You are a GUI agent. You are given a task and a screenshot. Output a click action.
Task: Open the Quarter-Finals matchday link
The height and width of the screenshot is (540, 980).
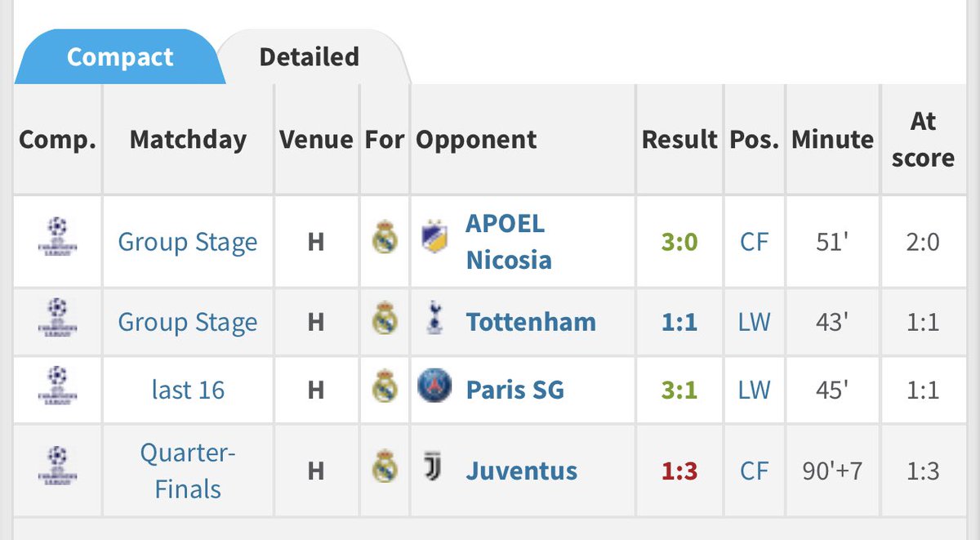coord(188,470)
